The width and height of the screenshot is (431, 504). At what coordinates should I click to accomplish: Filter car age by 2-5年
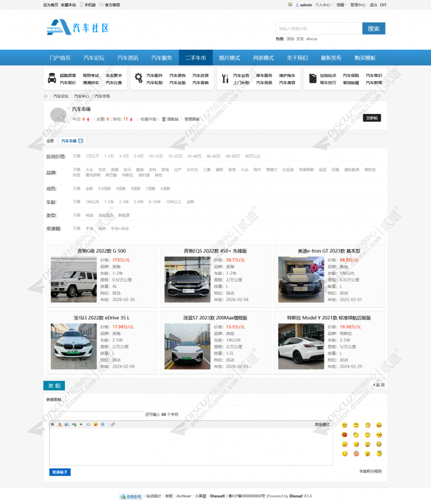pos(124,202)
